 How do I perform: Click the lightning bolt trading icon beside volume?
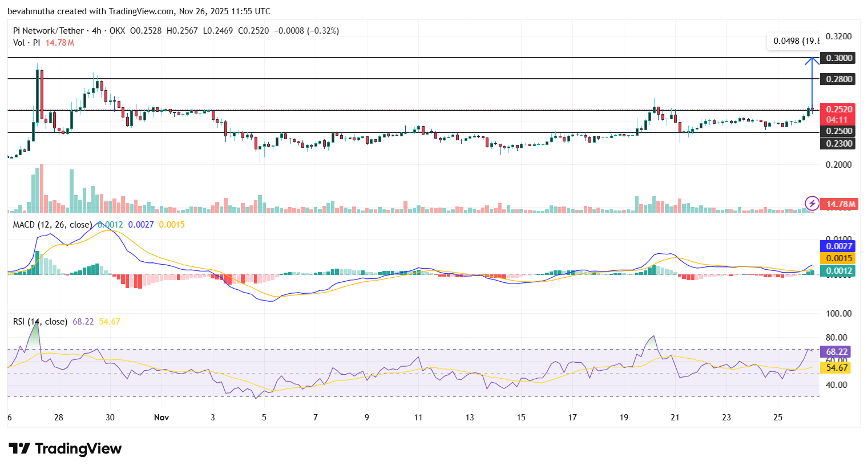(812, 204)
